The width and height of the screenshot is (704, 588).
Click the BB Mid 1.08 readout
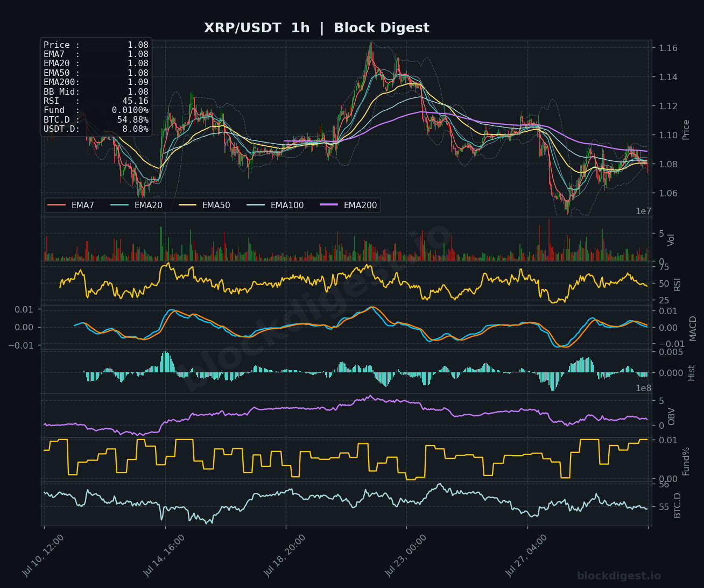point(96,92)
